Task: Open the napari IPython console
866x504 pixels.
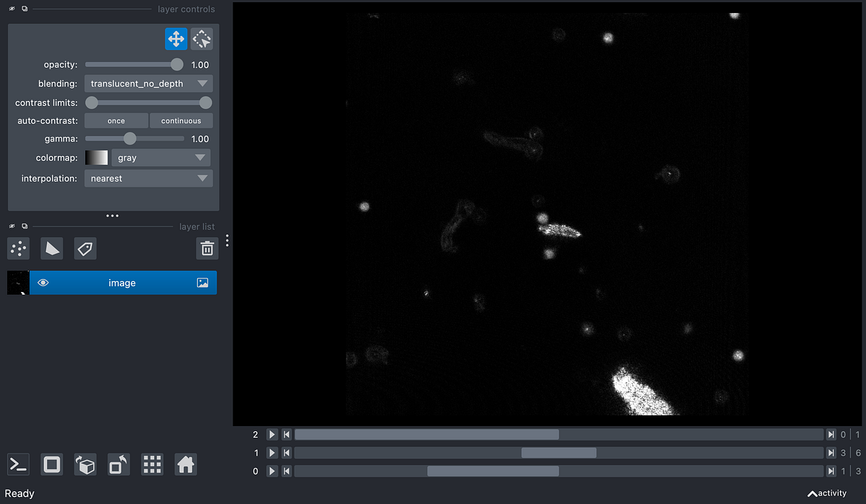Action: click(17, 464)
